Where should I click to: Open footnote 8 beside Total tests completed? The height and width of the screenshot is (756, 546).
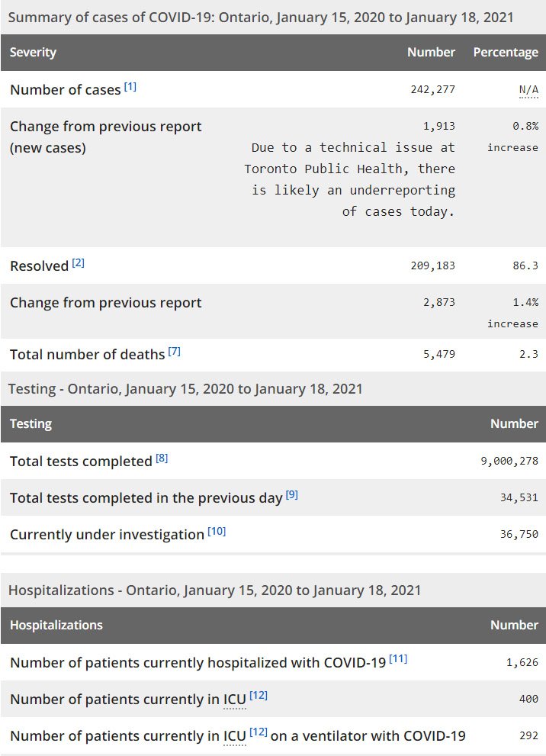(x=162, y=458)
